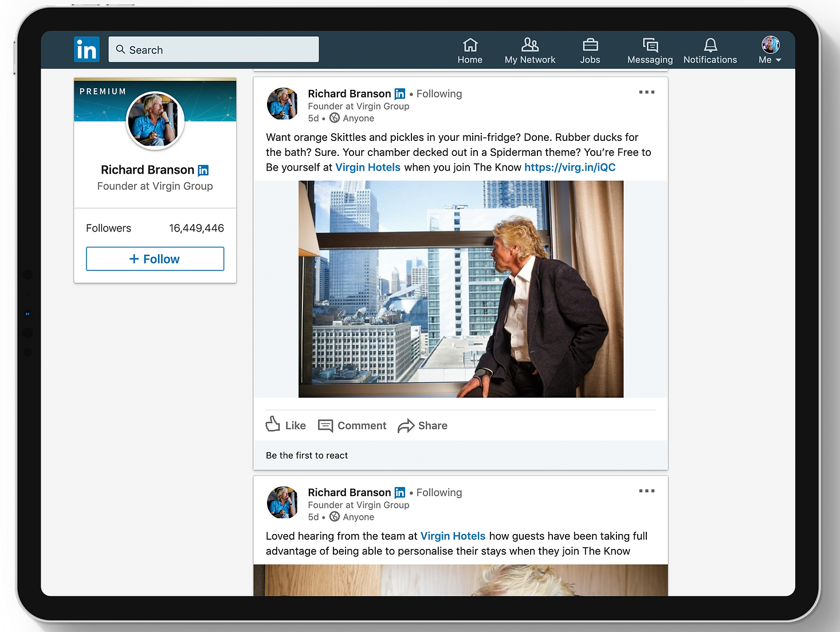Click the PREMIUM label on the profile card banner
Viewport: 840px width, 632px height.
103,91
